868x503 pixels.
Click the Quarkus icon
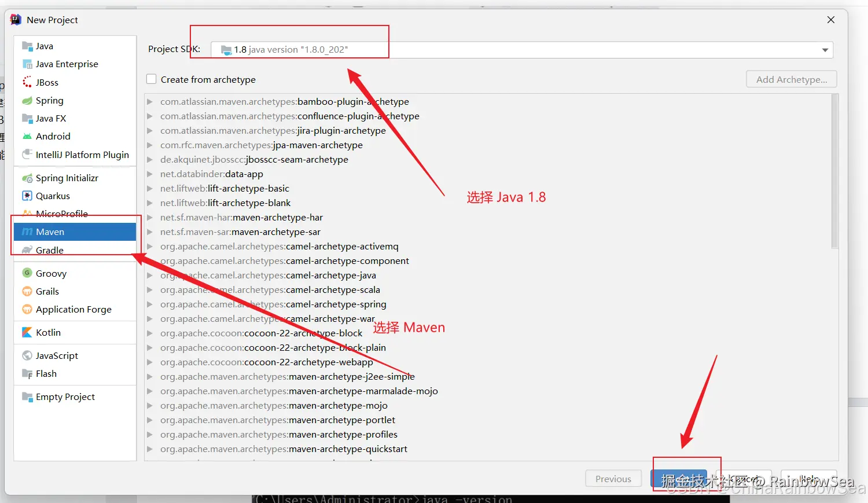27,196
